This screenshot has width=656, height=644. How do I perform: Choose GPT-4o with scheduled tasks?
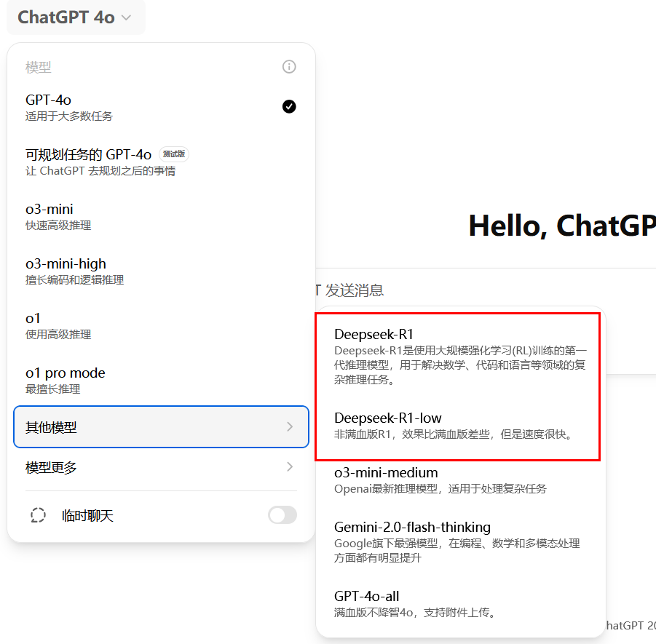[161, 162]
